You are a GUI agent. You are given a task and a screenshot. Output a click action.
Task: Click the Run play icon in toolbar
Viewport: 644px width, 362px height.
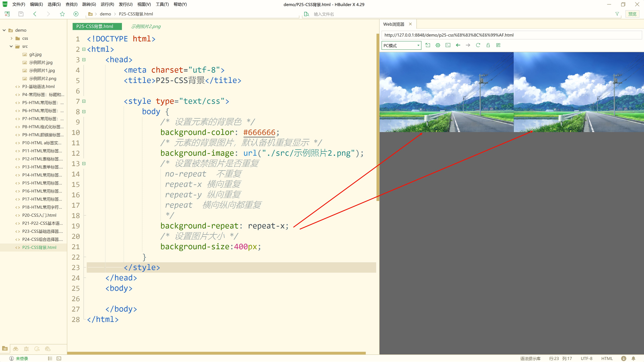pyautogui.click(x=76, y=14)
